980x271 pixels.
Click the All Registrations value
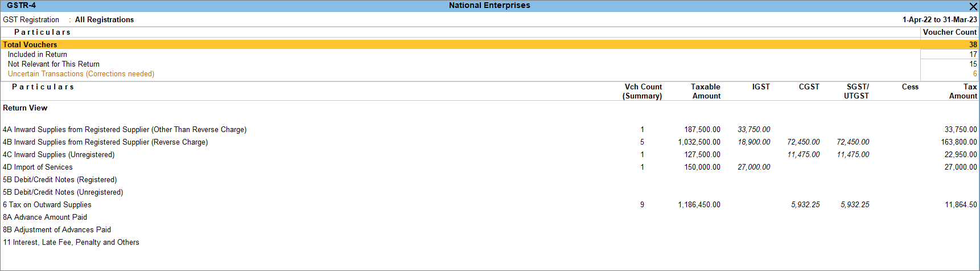tap(104, 20)
